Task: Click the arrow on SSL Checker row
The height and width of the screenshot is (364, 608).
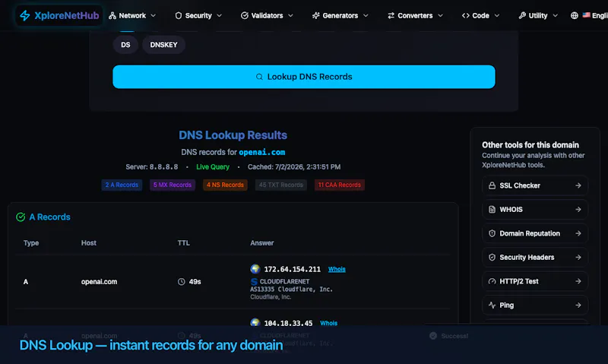Action: coord(578,185)
